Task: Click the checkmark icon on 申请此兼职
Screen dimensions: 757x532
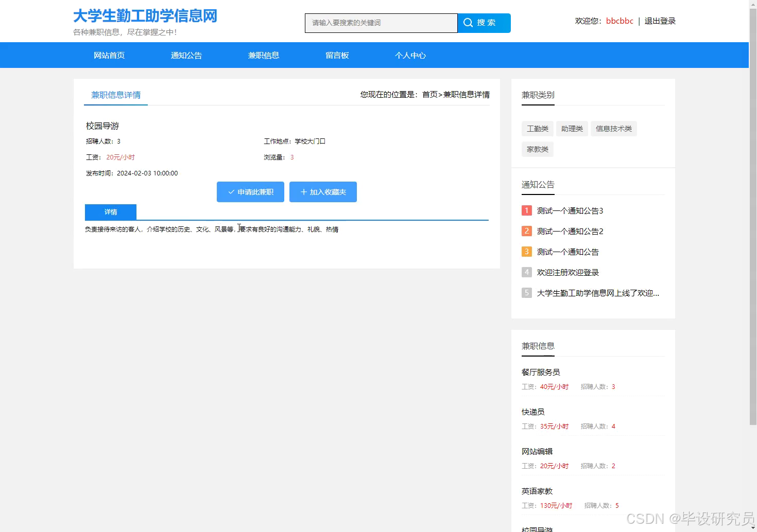Action: click(231, 192)
